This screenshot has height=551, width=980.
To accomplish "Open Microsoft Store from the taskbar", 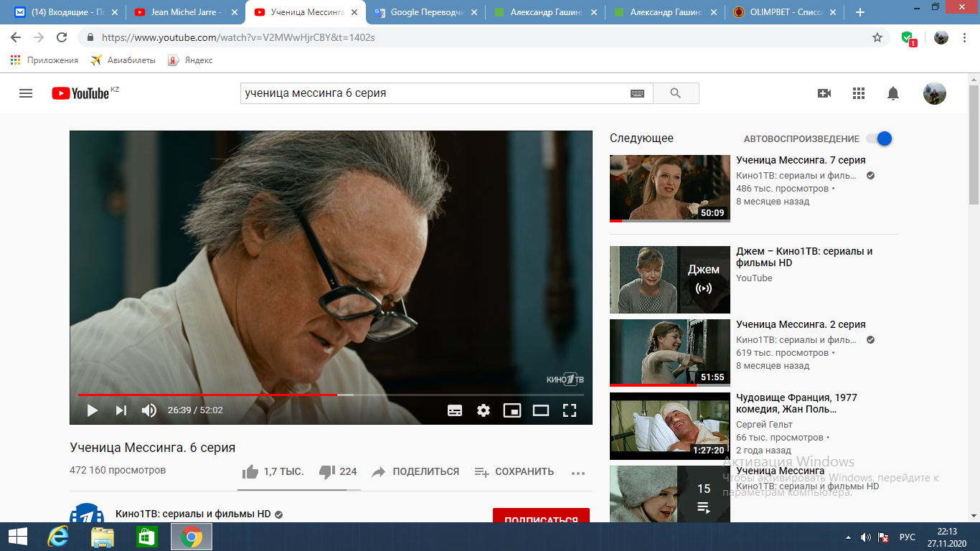I will [x=147, y=537].
